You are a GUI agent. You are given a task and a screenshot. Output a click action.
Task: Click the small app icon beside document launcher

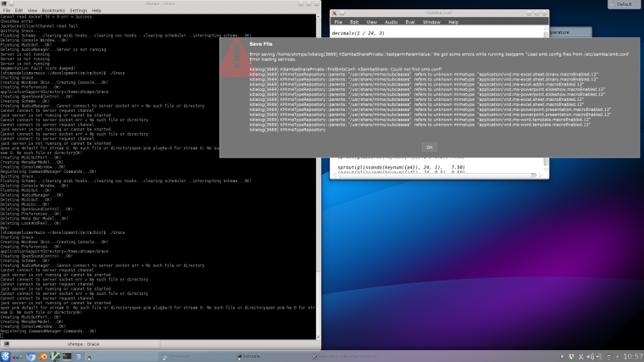tap(89, 357)
